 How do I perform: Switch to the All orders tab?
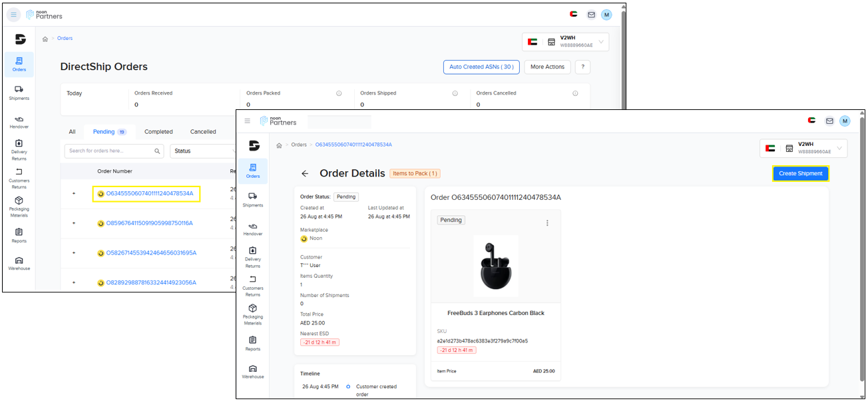coord(72,132)
